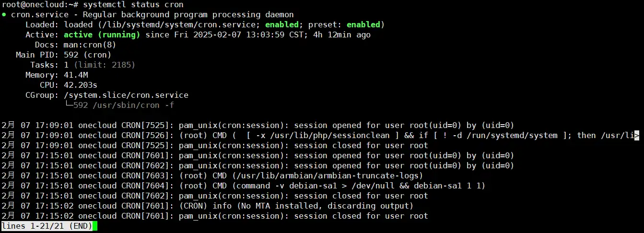Screen dimensions: 644x233
Task: Select the CPU time 42.203s
Action: [81, 85]
